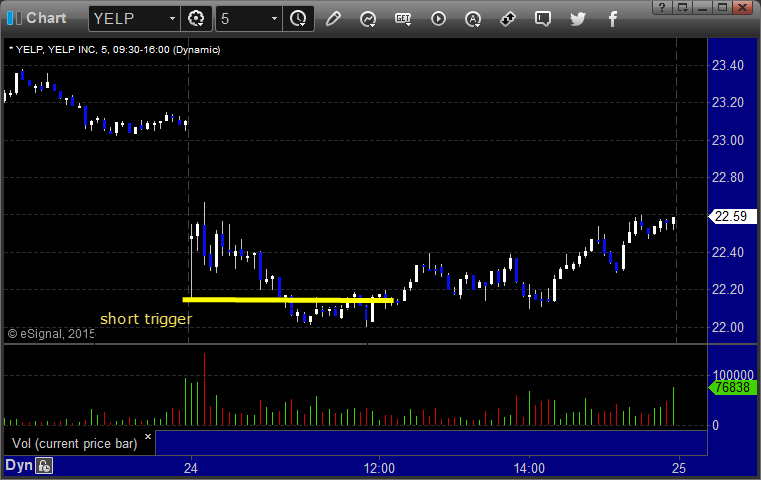Toggle the Dyn lock icon

(x=44, y=466)
